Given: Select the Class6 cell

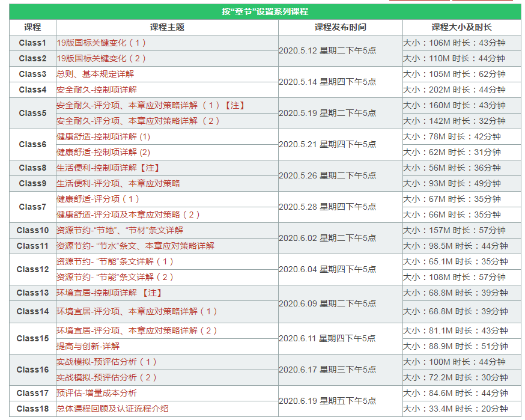Looking at the screenshot, I should pyautogui.click(x=32, y=144).
